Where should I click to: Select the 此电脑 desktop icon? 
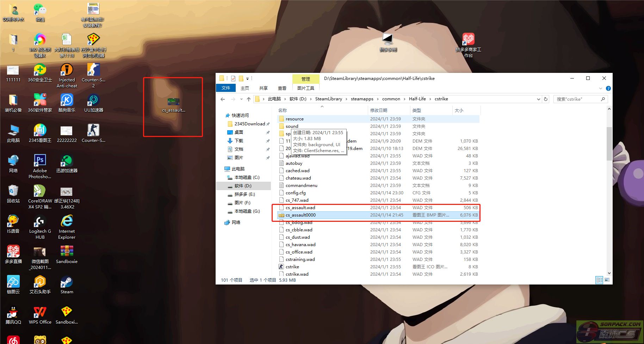(13, 133)
